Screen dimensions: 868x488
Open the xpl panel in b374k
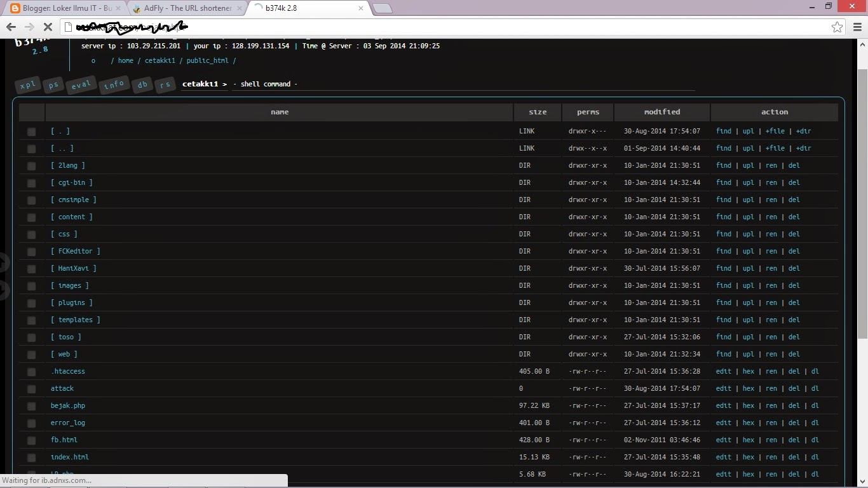point(27,85)
